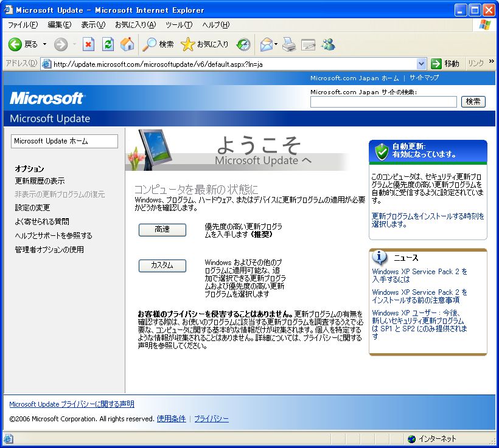Maximize the Internet Explorer window

pyautogui.click(x=475, y=10)
